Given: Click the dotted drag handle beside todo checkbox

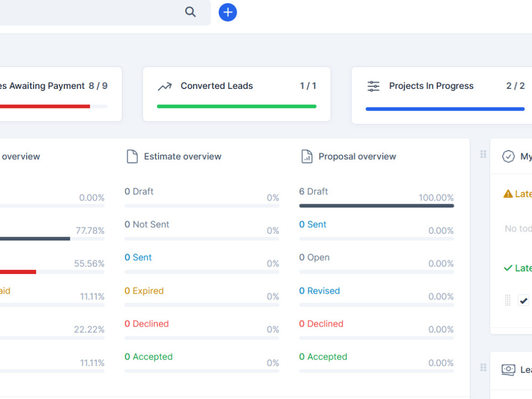Looking at the screenshot, I should 508,300.
